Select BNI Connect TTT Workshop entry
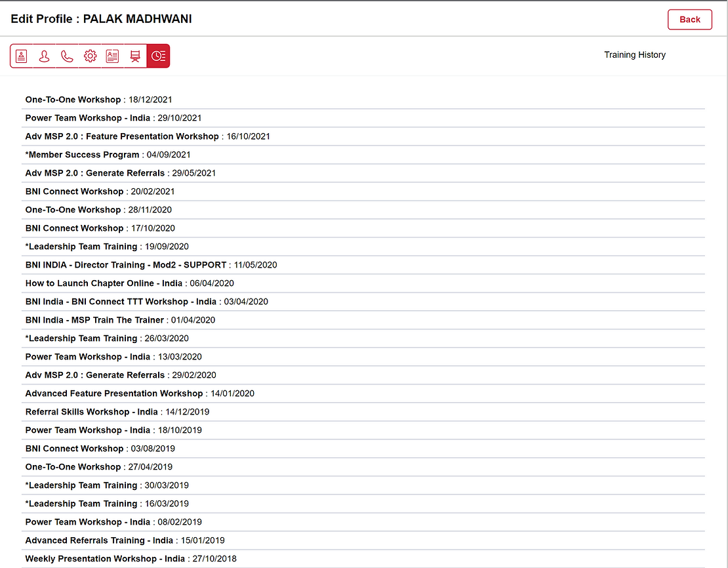 (x=146, y=302)
